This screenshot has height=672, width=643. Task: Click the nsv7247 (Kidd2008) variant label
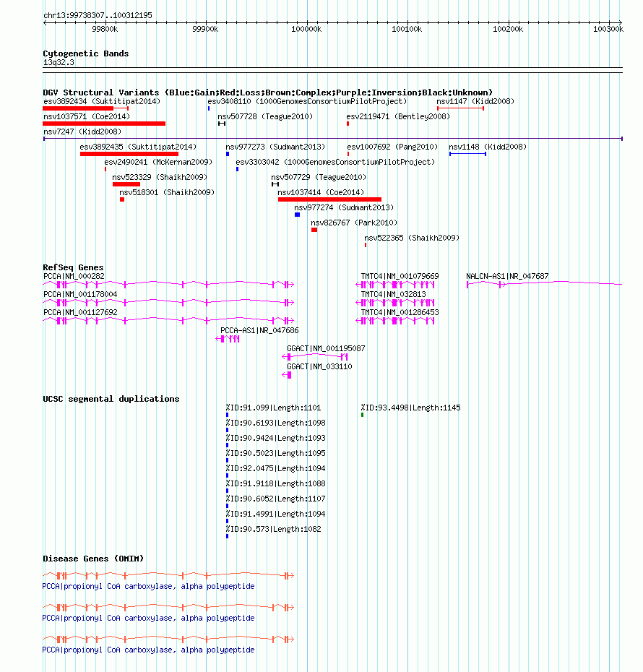pos(82,132)
